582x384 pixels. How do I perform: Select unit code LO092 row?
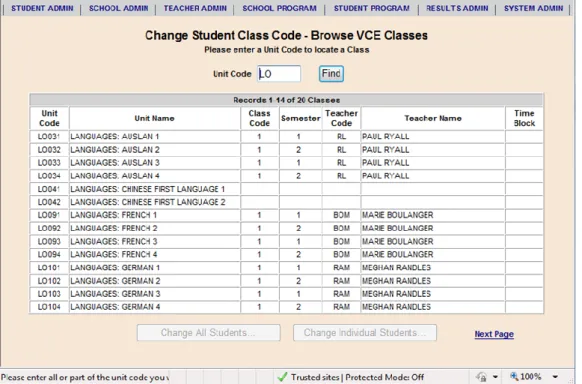click(x=286, y=228)
